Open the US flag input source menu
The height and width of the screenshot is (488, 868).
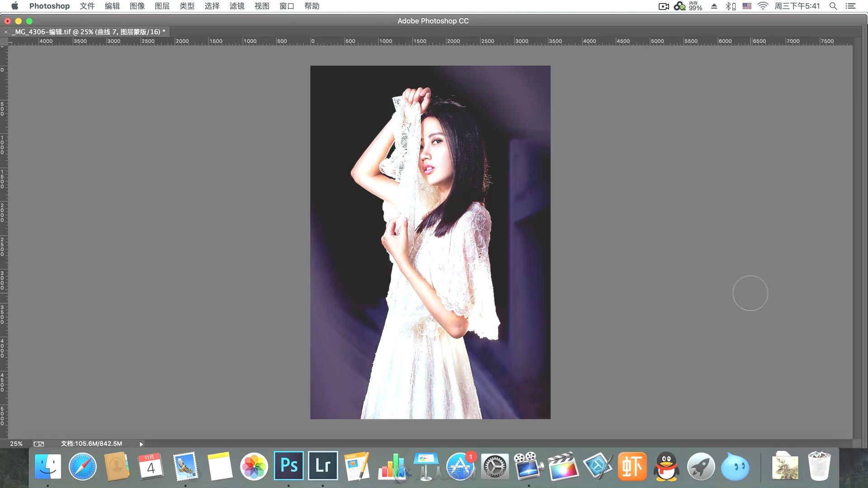(747, 6)
